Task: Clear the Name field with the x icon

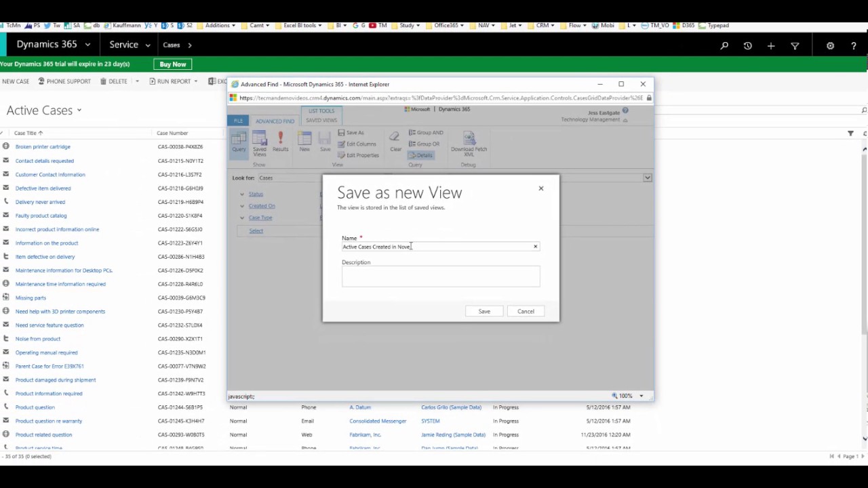Action: coord(535,247)
